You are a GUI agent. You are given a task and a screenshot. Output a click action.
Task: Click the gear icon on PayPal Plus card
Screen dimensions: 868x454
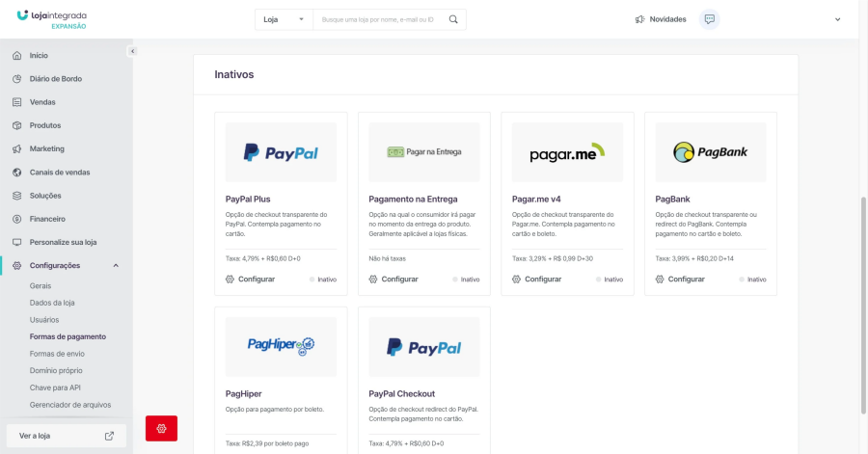click(x=230, y=280)
